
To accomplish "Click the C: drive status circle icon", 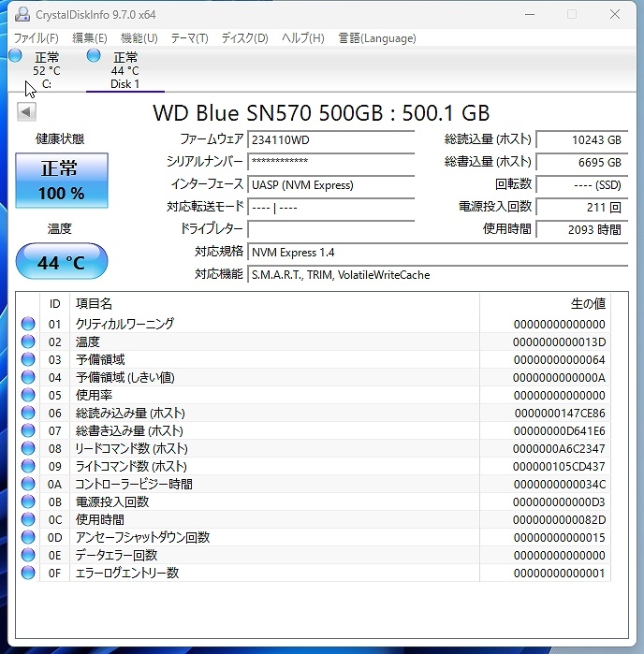I will point(15,55).
